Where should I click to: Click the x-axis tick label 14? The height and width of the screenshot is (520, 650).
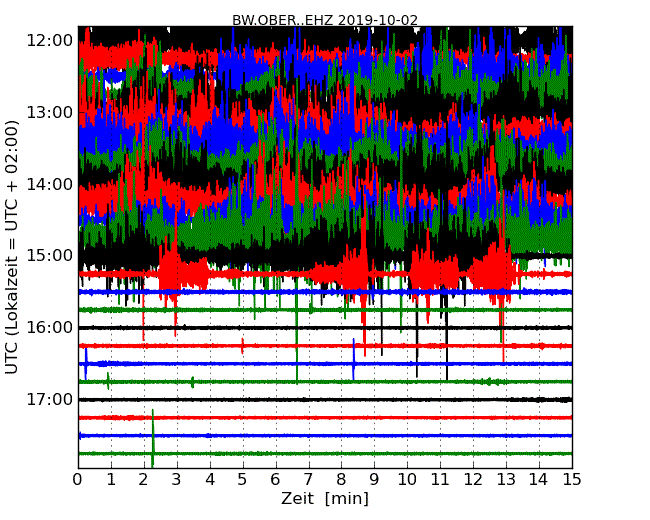[539, 479]
